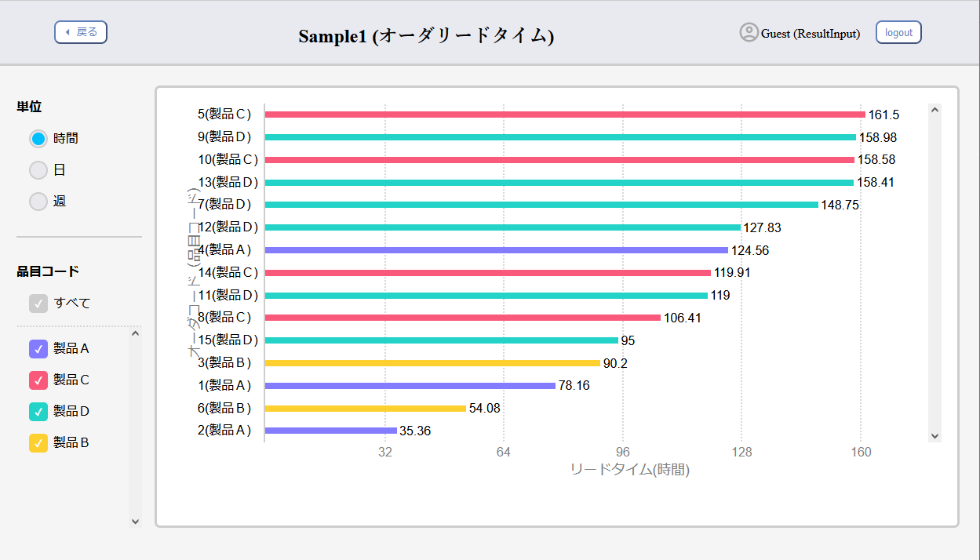Click the chart's vertical scrollbar down arrow
This screenshot has height=560, width=980.
(934, 435)
